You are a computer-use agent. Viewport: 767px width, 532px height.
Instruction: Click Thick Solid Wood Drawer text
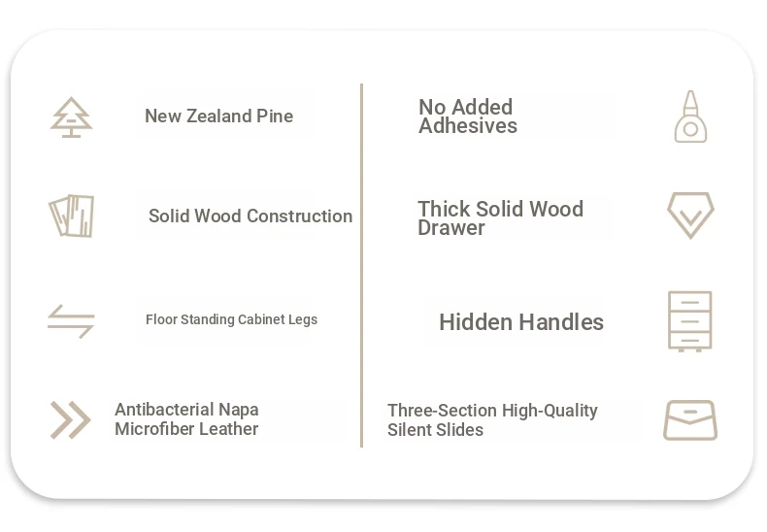pyautogui.click(x=500, y=218)
